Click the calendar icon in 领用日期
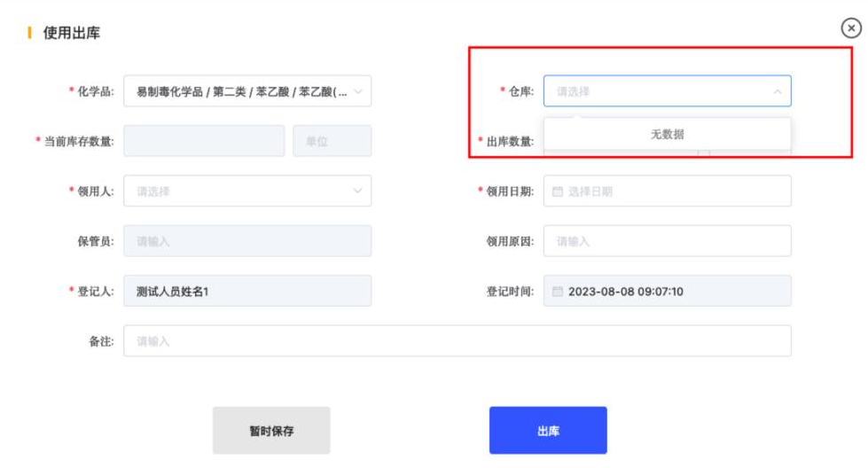Image resolution: width=868 pixels, height=468 pixels. (558, 191)
